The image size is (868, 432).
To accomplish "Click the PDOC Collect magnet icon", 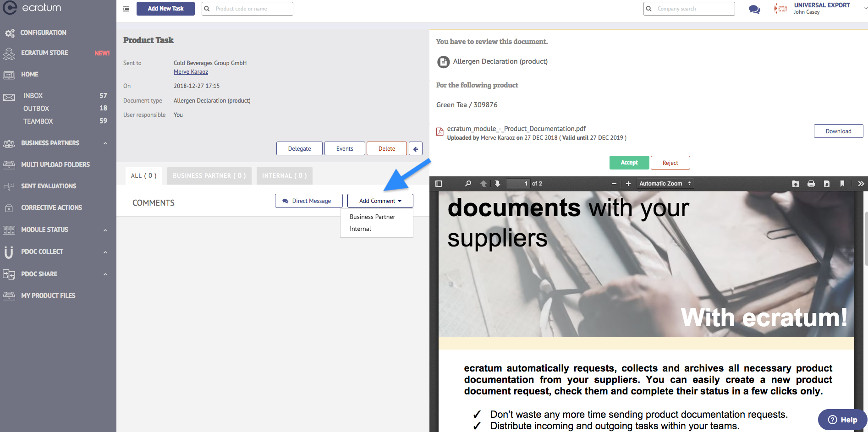I will coord(9,252).
